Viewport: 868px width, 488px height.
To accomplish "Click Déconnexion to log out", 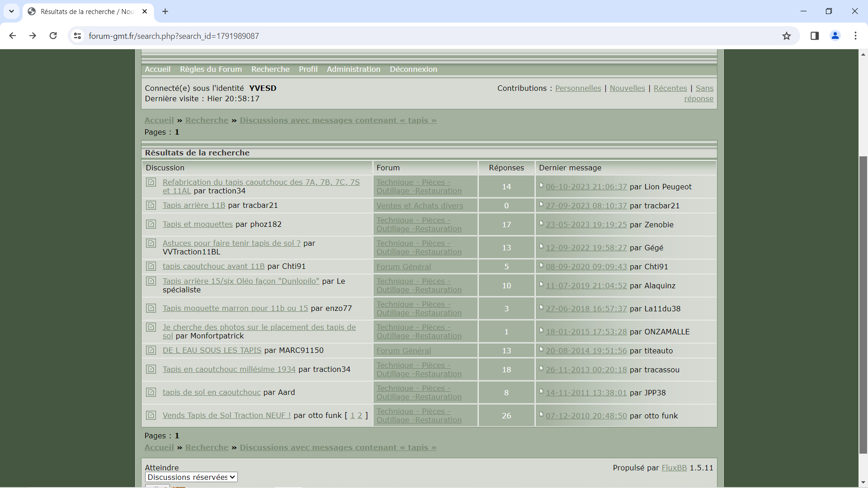I will point(413,69).
